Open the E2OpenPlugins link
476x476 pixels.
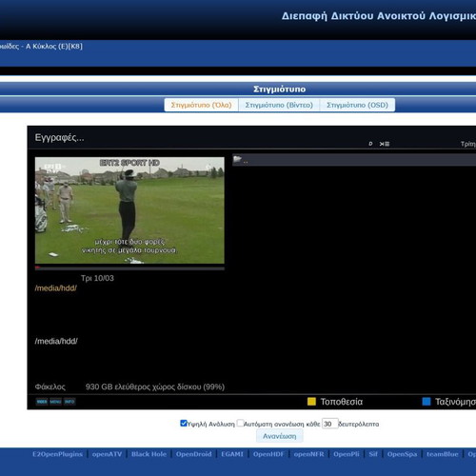coord(57,454)
